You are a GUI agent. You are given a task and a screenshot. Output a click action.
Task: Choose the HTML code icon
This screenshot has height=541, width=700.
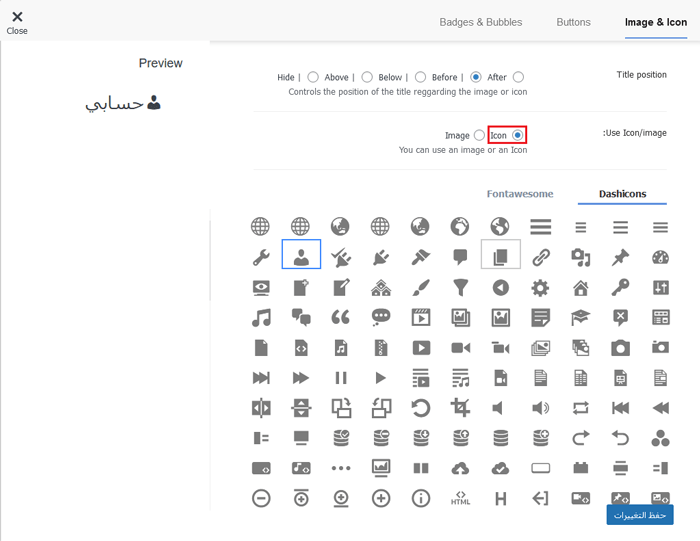coord(461,498)
